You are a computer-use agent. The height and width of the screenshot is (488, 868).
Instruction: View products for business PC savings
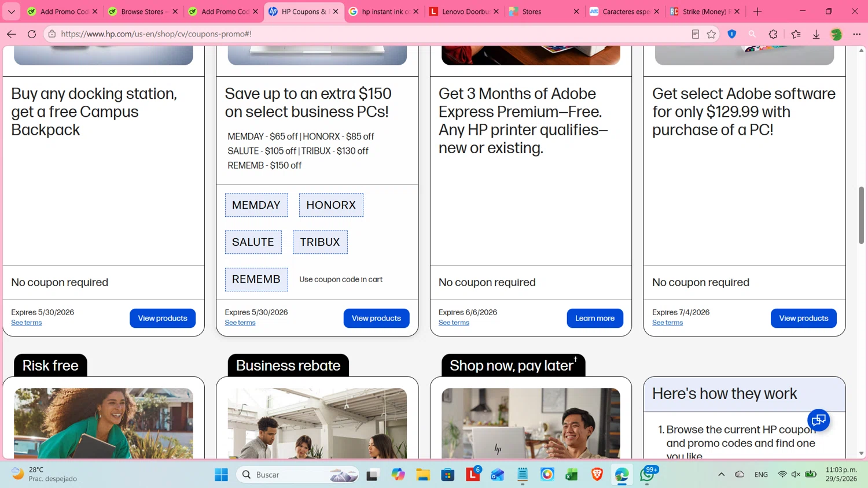point(376,318)
